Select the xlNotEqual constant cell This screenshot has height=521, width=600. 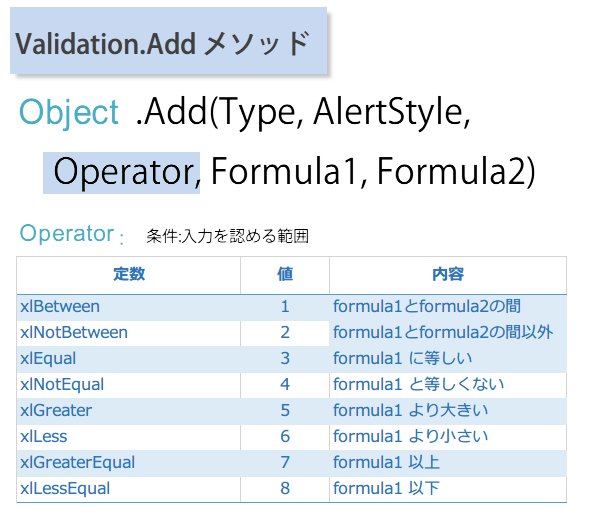click(x=62, y=384)
